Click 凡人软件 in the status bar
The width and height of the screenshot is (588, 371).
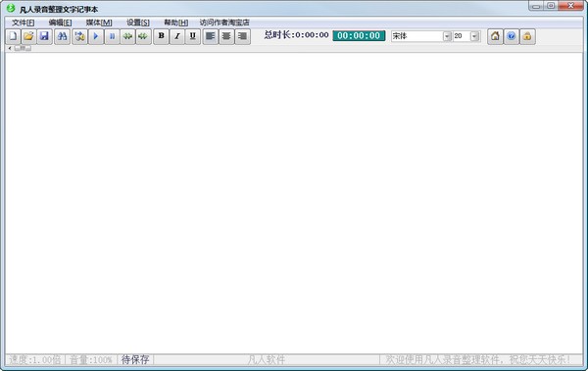[x=267, y=360]
